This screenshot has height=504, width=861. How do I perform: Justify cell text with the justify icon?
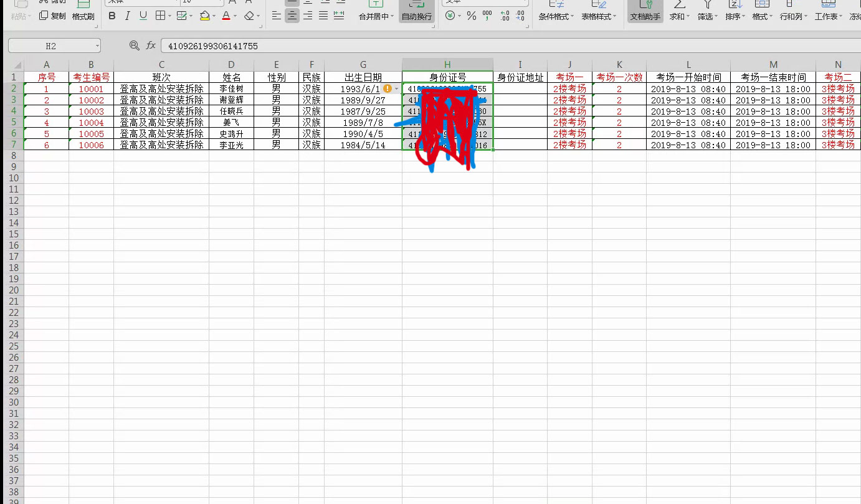(323, 16)
